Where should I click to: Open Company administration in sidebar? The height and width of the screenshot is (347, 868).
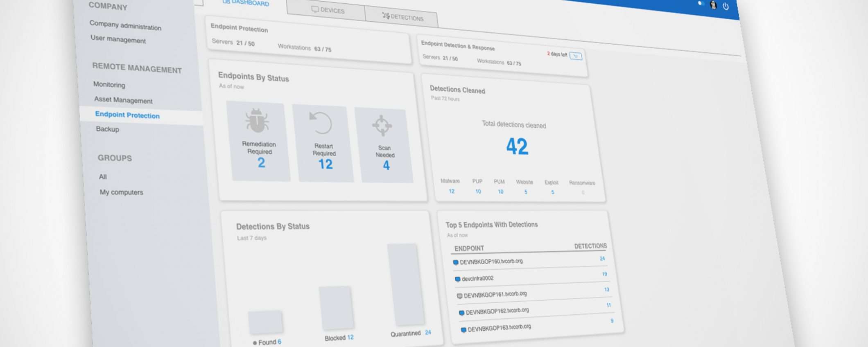point(125,25)
